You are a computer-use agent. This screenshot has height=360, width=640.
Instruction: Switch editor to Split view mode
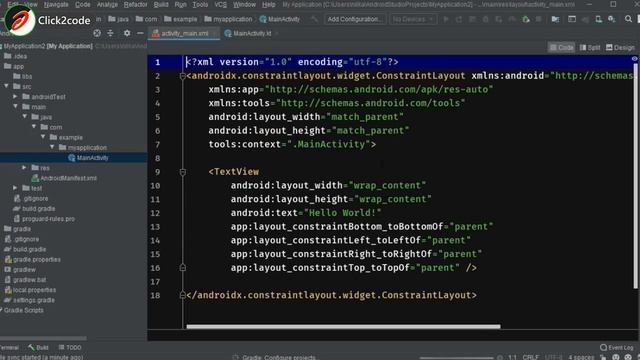coord(590,48)
